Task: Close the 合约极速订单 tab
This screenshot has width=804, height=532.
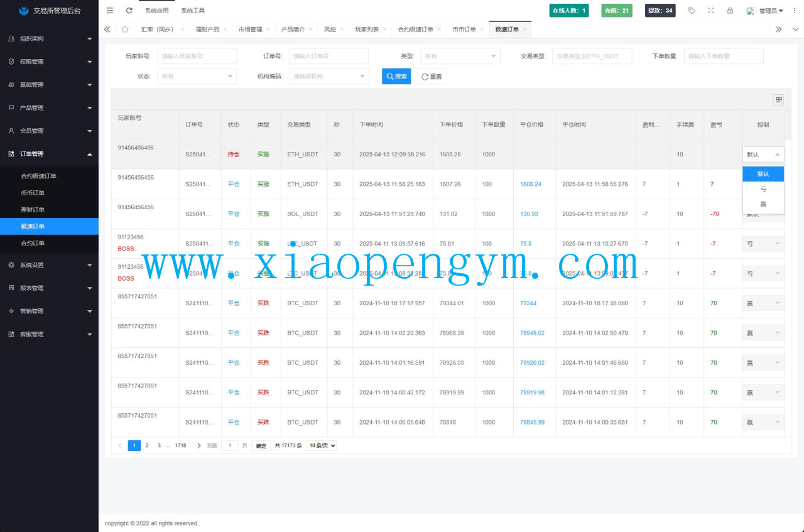Action: (439, 29)
